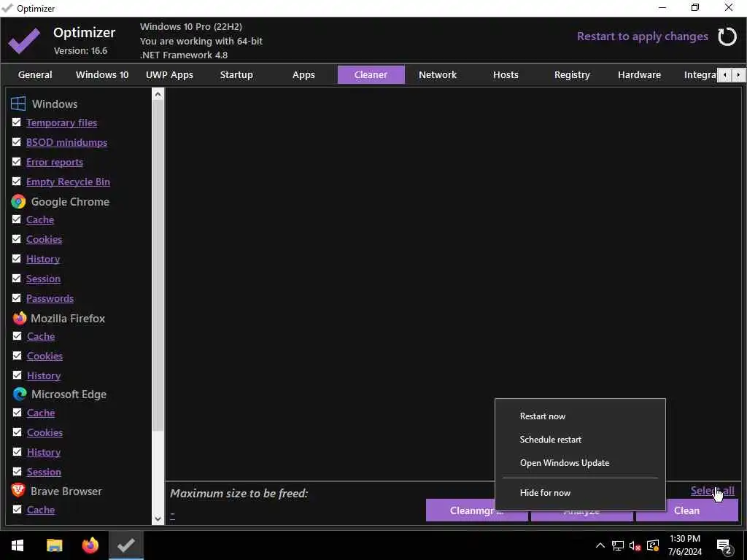747x560 pixels.
Task: Click the Optimizer taskbar icon
Action: pos(125,545)
